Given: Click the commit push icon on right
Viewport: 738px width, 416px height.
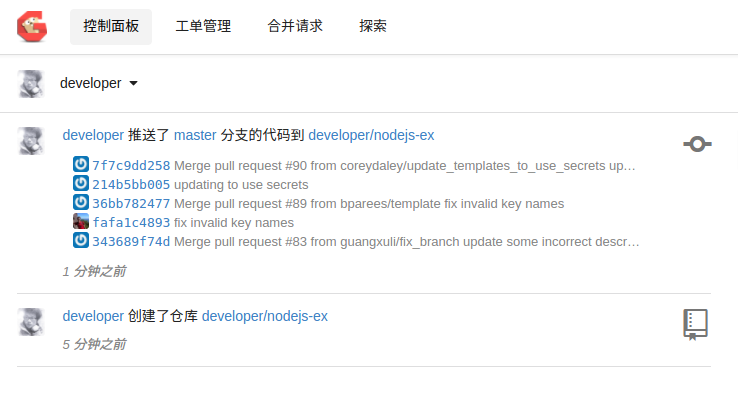Looking at the screenshot, I should (696, 144).
